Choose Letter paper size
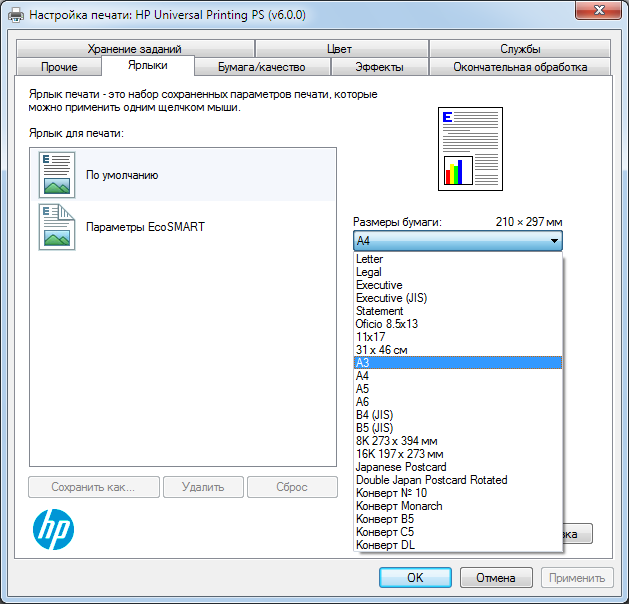 point(458,259)
